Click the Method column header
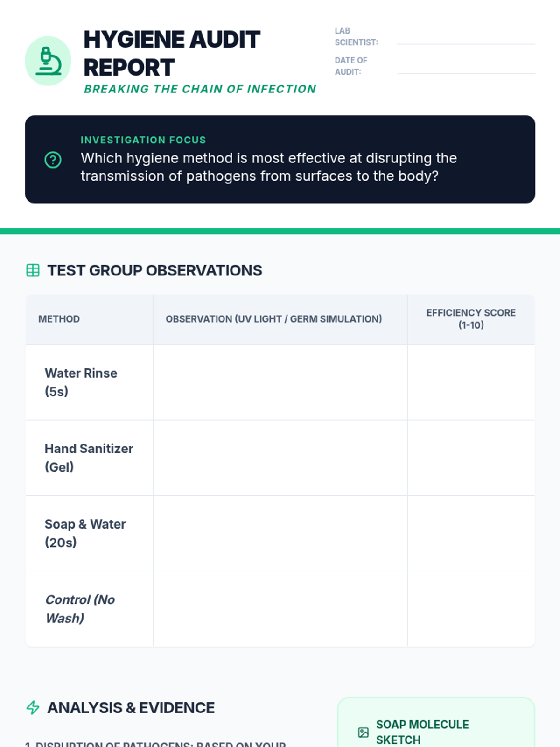The height and width of the screenshot is (747, 560). tap(59, 319)
